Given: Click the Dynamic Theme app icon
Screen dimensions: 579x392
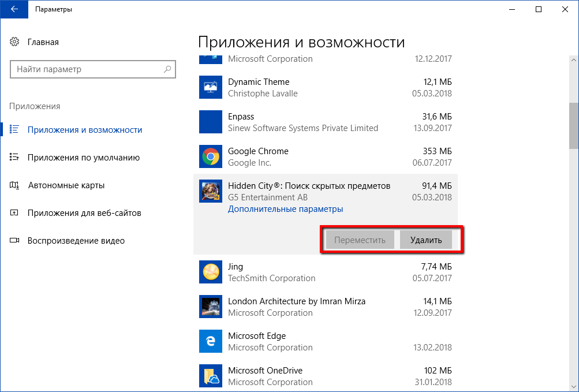Looking at the screenshot, I should (x=210, y=87).
